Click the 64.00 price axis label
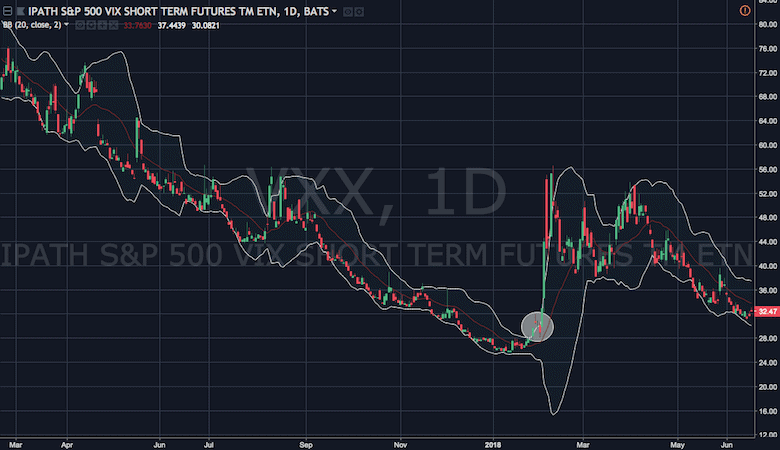Screen dimensions: 780x450 pyautogui.click(x=768, y=121)
